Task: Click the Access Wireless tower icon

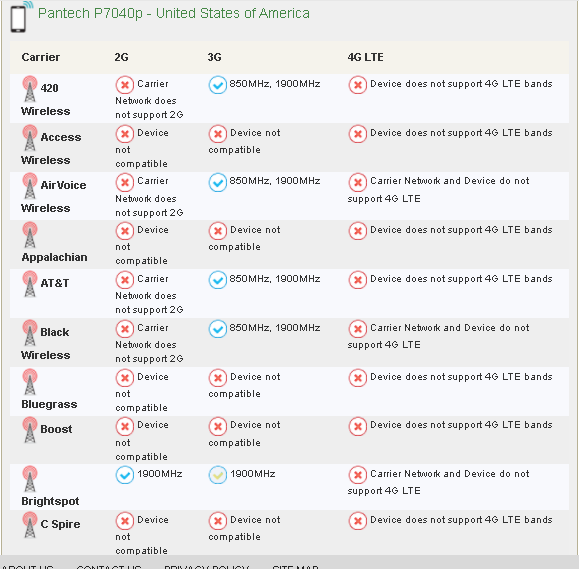Action: (x=30, y=138)
